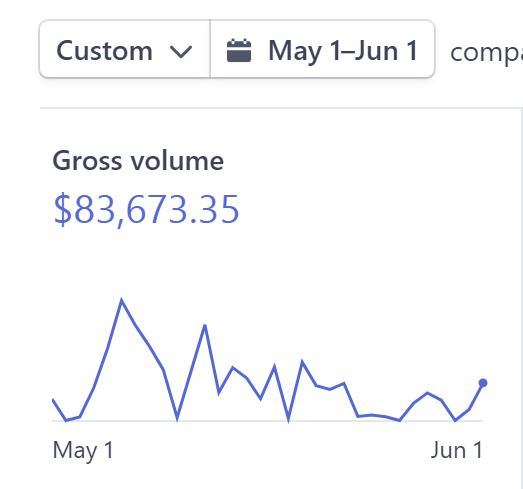Viewport: 523px width, 489px height.
Task: Select the endpoint dot on the chart
Action: 483,383
